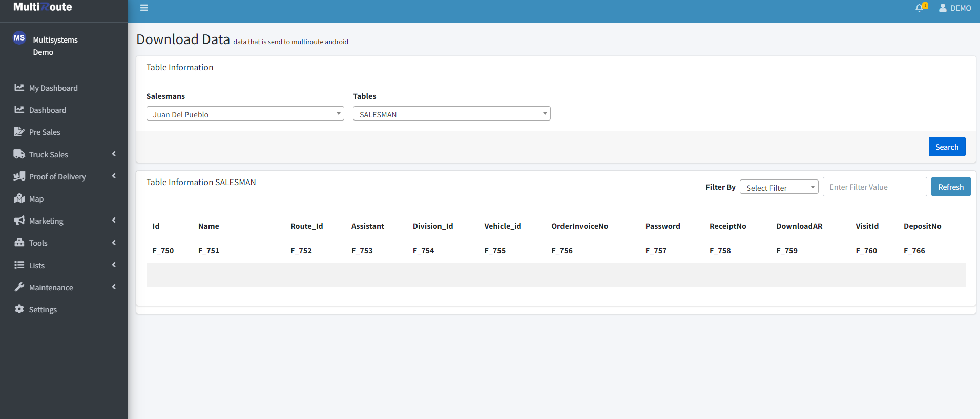
Task: Click the My Dashboard chart icon
Action: tap(19, 88)
